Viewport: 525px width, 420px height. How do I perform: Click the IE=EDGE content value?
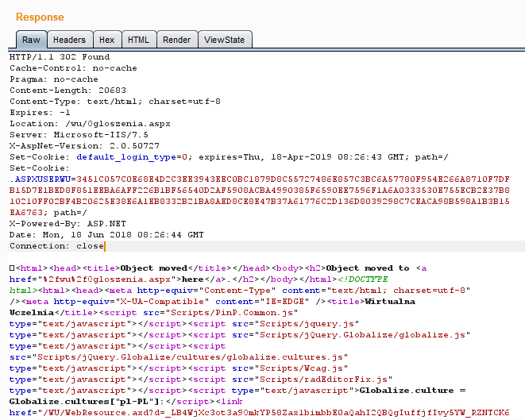[284, 302]
